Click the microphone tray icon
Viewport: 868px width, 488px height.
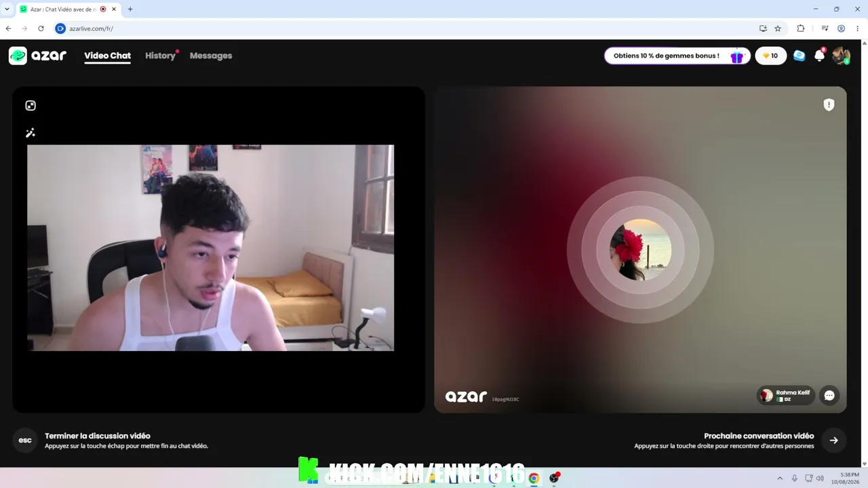[x=794, y=479]
